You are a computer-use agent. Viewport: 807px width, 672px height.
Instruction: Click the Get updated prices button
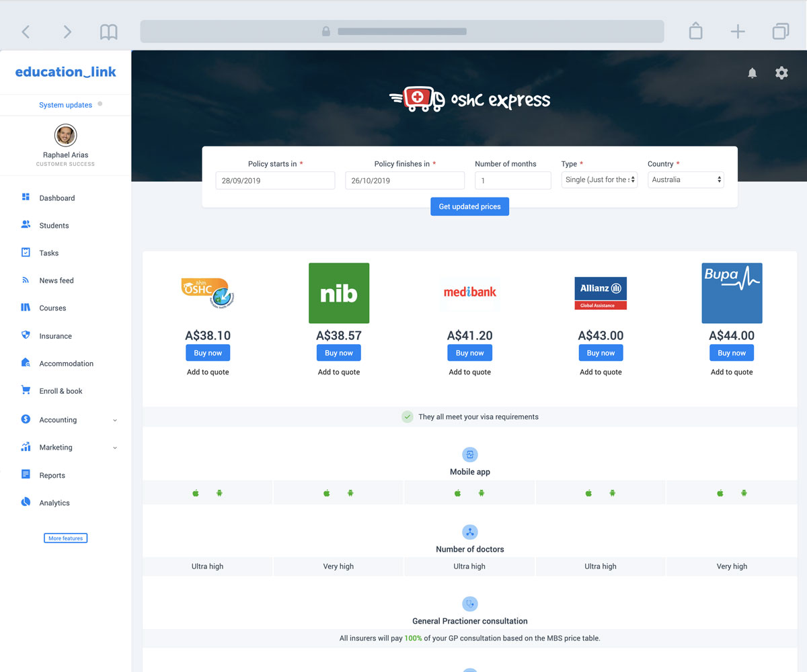469,206
